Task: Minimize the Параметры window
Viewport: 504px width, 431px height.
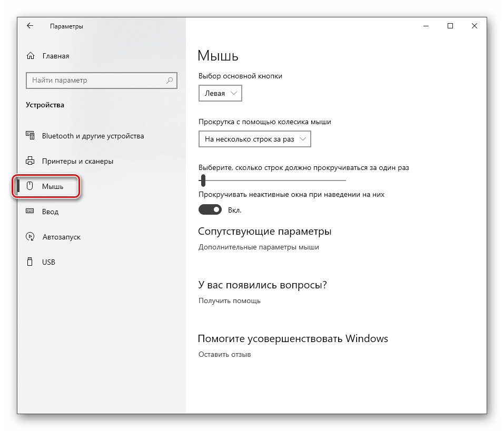Action: 426,26
